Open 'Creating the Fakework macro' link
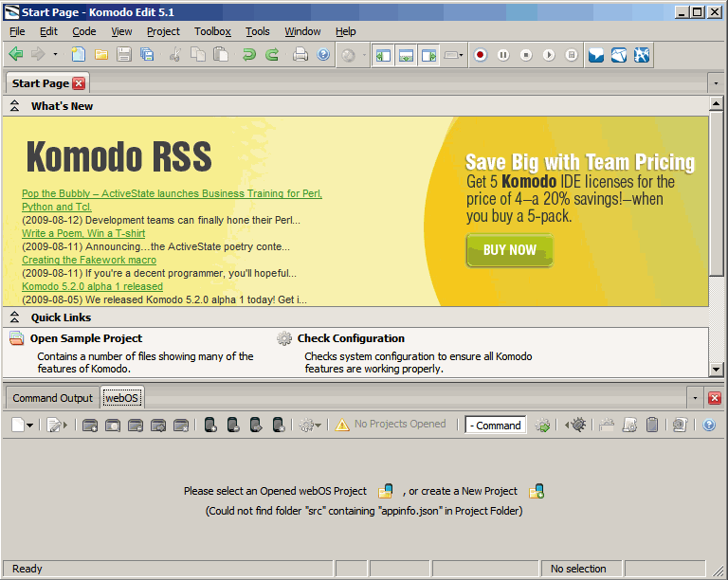Screen dimensions: 728x580 tap(89, 260)
